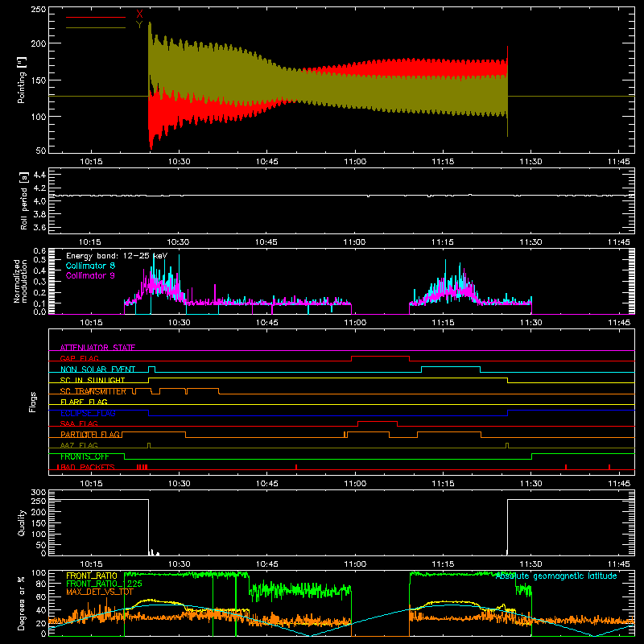The image size is (644, 644).
Task: Click the "Pointing" vertical axis title
Action: (22, 80)
